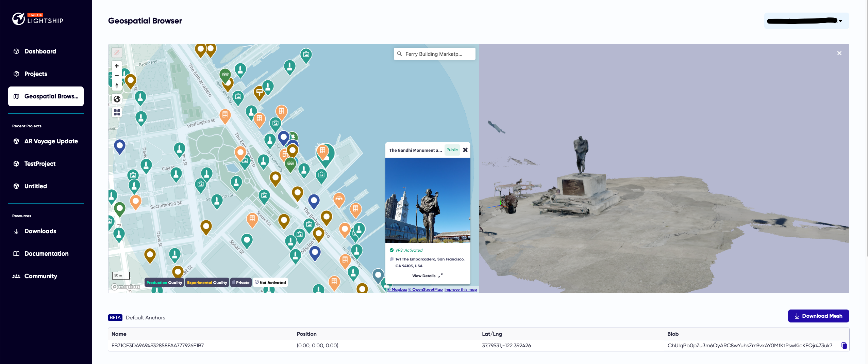Toggle the Production Quality filter
Viewport: 868px width, 364px height.
pos(164,282)
